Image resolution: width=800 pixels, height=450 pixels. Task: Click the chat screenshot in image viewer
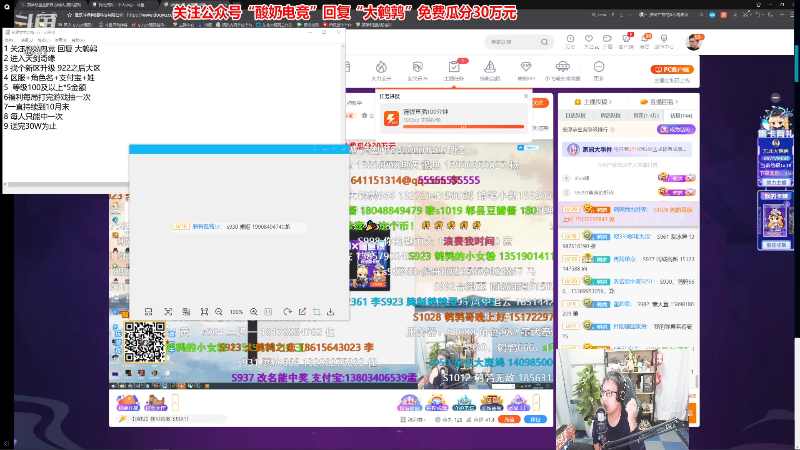[239, 227]
